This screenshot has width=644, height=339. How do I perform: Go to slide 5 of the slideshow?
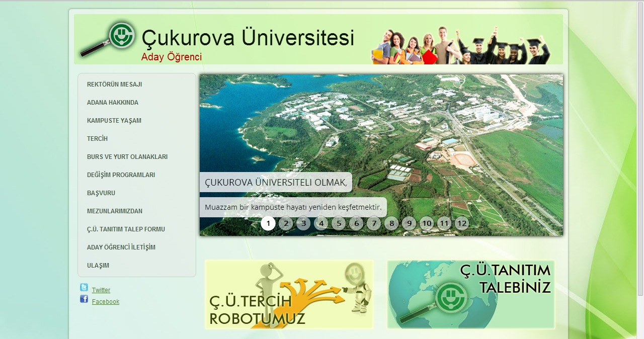pos(339,223)
